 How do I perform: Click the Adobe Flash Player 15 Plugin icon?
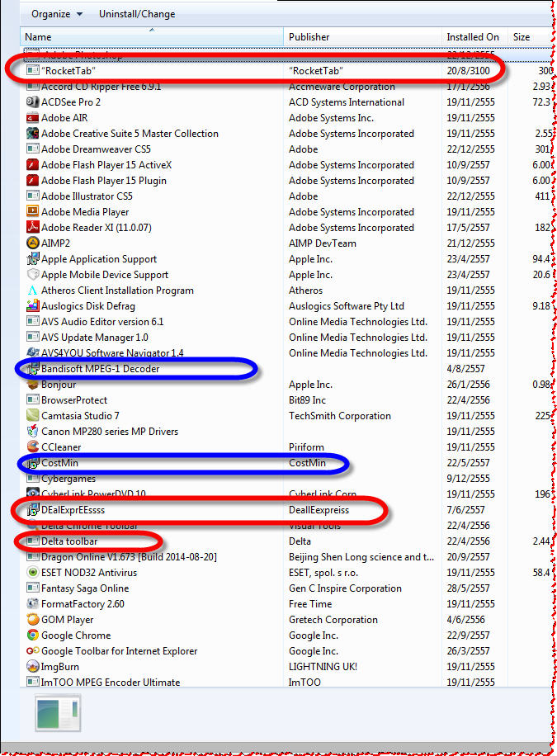click(x=33, y=180)
